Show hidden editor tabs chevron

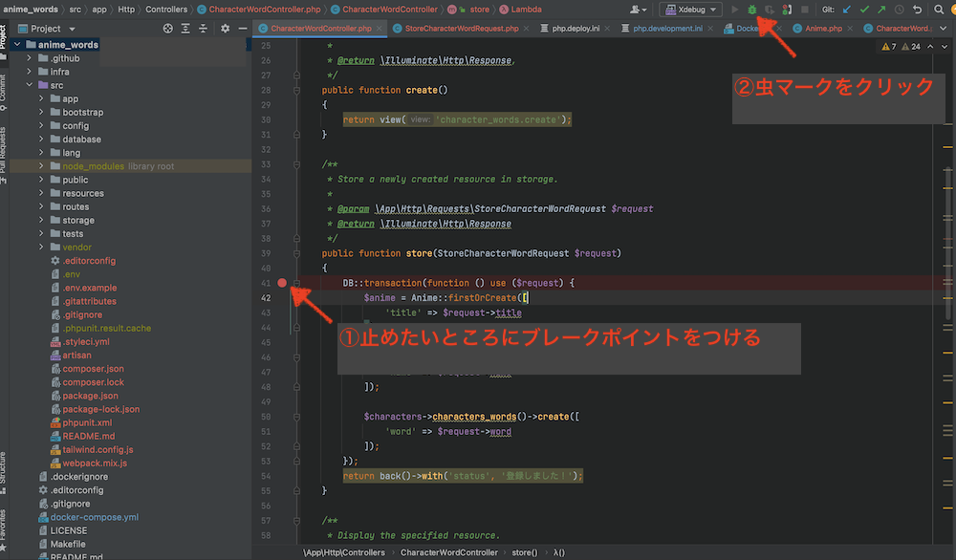click(x=944, y=29)
